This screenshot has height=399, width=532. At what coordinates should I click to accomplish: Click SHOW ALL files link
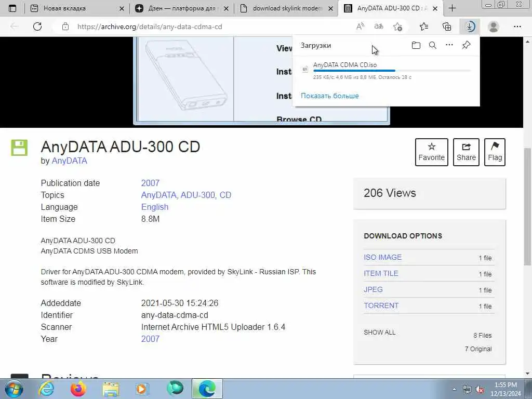[380, 332]
